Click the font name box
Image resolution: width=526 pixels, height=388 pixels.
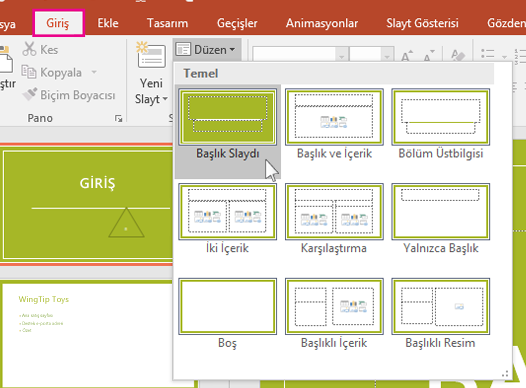pos(294,53)
